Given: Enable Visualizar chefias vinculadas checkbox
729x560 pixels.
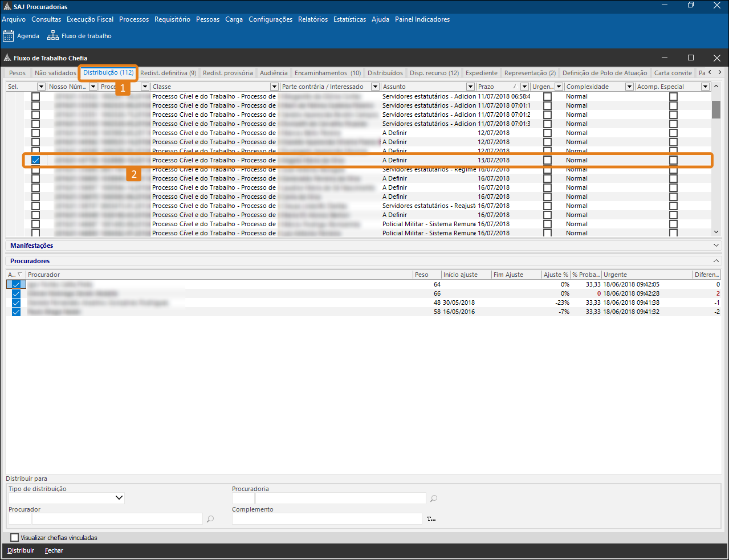Looking at the screenshot, I should (15, 537).
